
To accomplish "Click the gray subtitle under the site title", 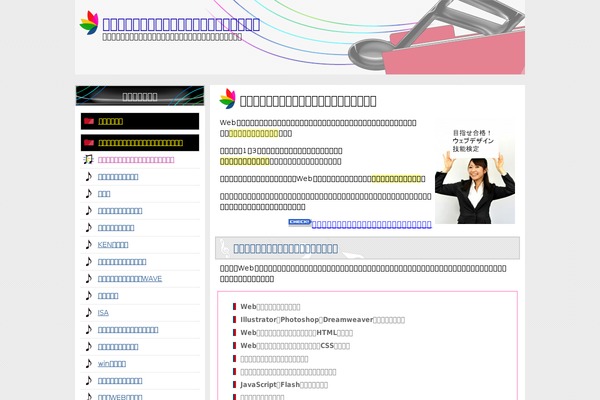I will (172, 37).
